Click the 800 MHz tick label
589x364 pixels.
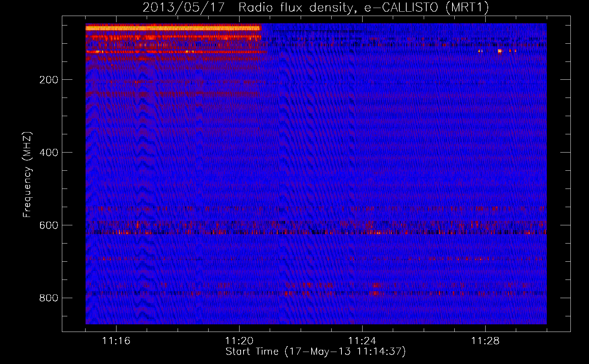tap(49, 298)
